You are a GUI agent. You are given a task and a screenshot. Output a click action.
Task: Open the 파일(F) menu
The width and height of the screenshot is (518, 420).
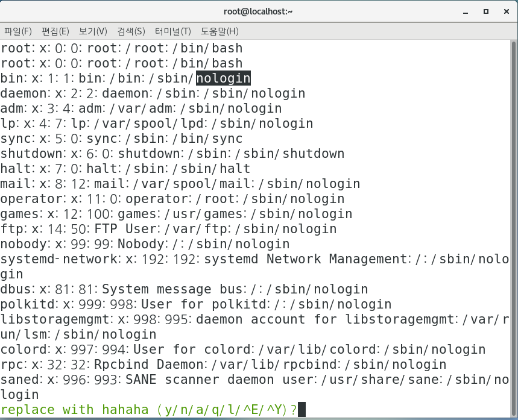tap(18, 31)
